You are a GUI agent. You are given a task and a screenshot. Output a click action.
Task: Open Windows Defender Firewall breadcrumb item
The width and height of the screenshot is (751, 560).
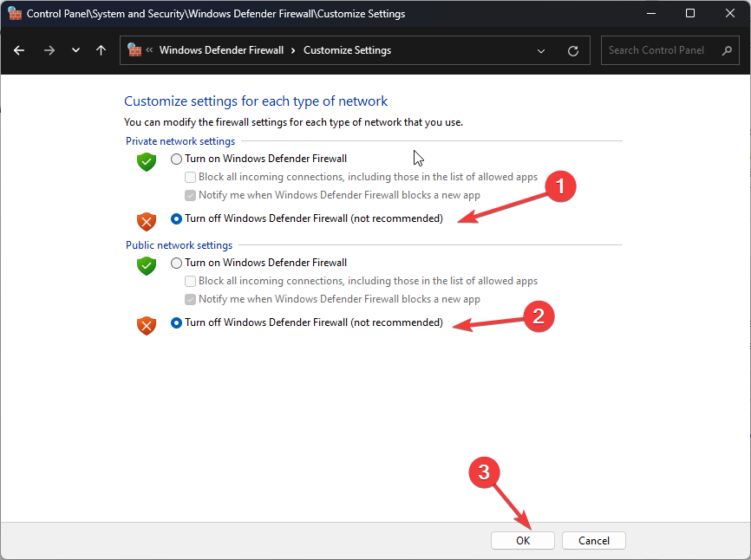[x=221, y=50]
